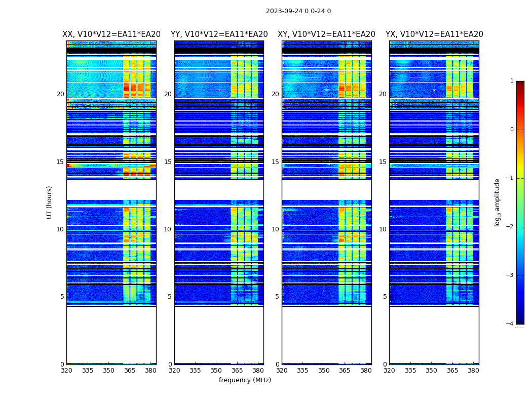Click the log10 amplitude colorbar label
The width and height of the screenshot is (532, 405).
[x=498, y=202]
